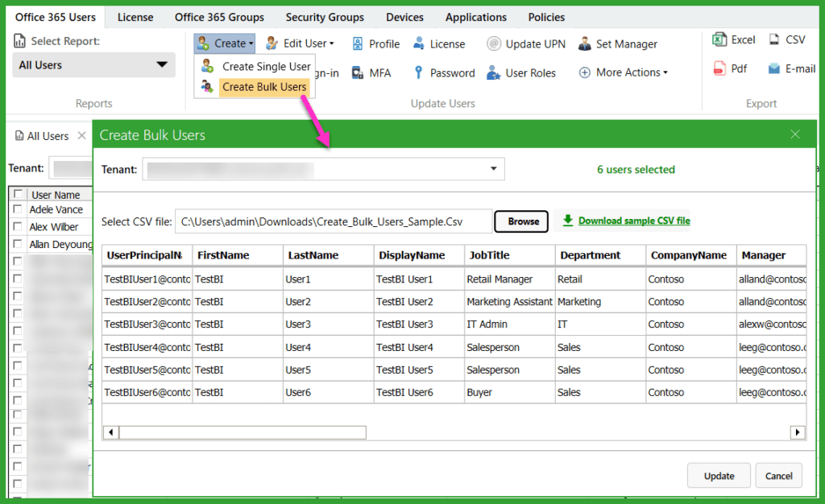Viewport: 825px width, 504px height.
Task: Click the Cancel button
Action: pos(779,476)
